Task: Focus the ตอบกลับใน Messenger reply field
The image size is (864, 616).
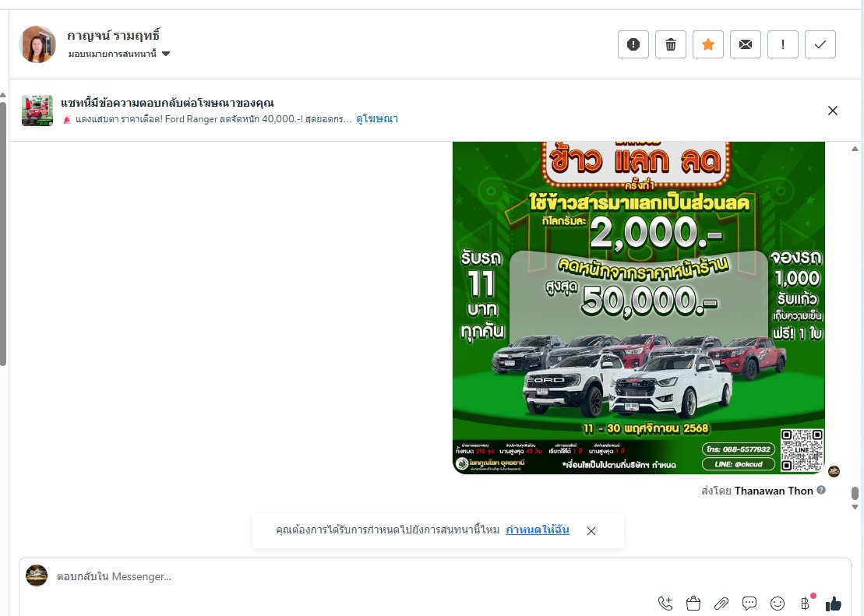Action: [353, 576]
